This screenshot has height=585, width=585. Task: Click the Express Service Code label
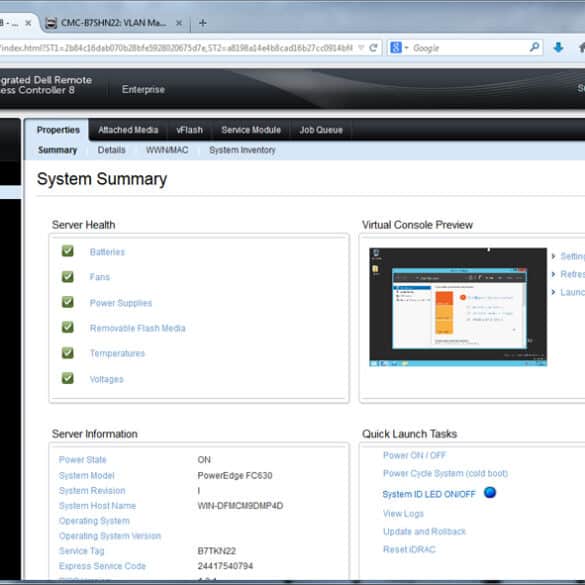[102, 566]
